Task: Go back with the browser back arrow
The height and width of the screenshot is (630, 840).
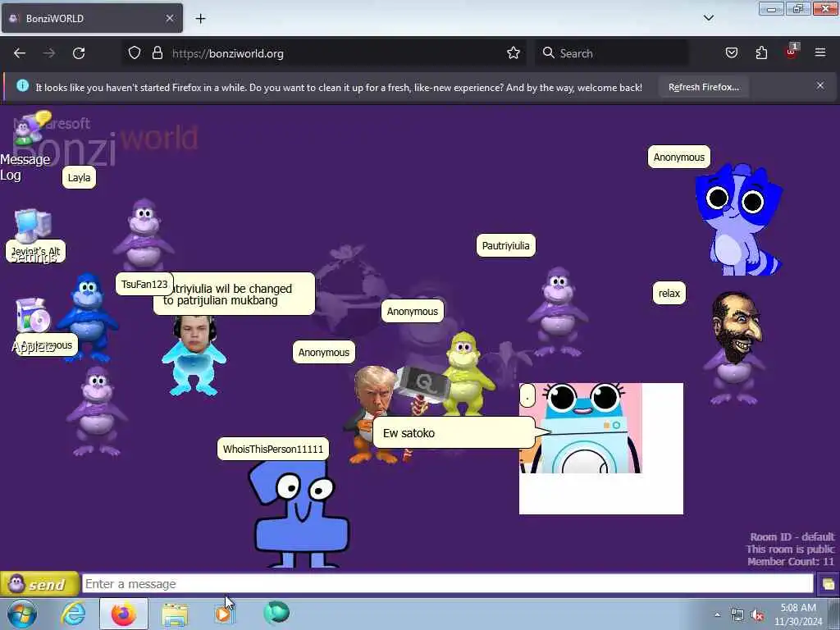Action: (20, 53)
